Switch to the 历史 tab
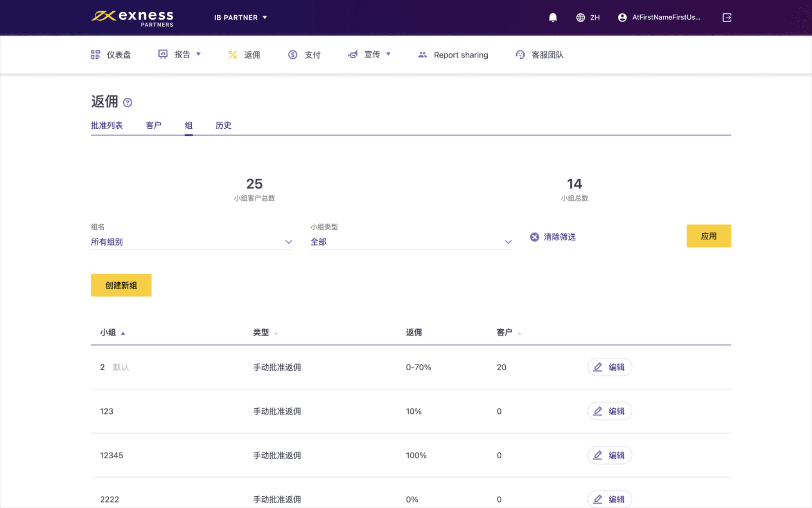Screen dimensions: 812x508 click(x=223, y=126)
